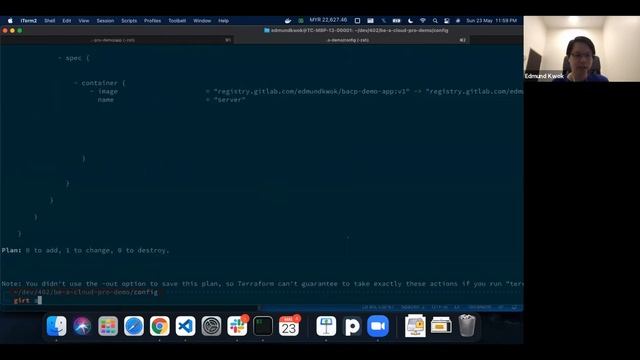This screenshot has height=360, width=640.
Task: Click the Note about -out option
Action: pyautogui.click(x=262, y=284)
